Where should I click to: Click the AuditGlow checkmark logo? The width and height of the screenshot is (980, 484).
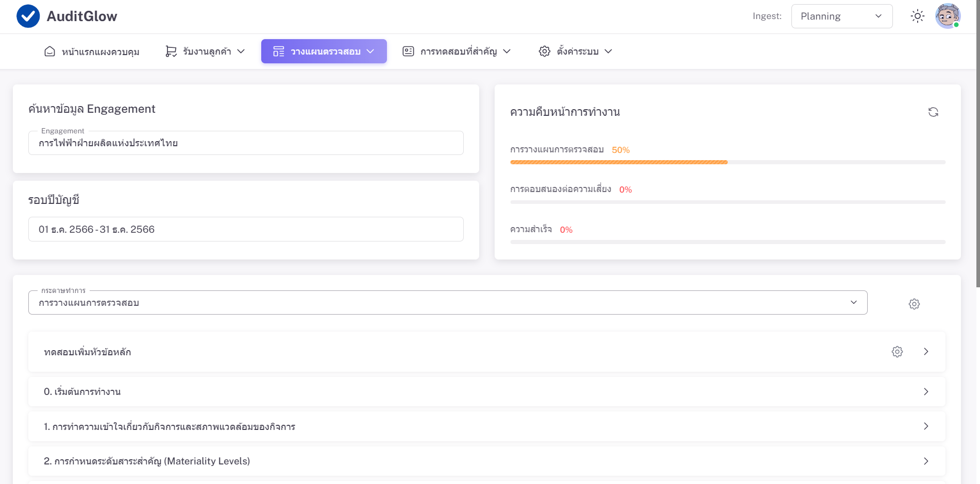(x=28, y=16)
